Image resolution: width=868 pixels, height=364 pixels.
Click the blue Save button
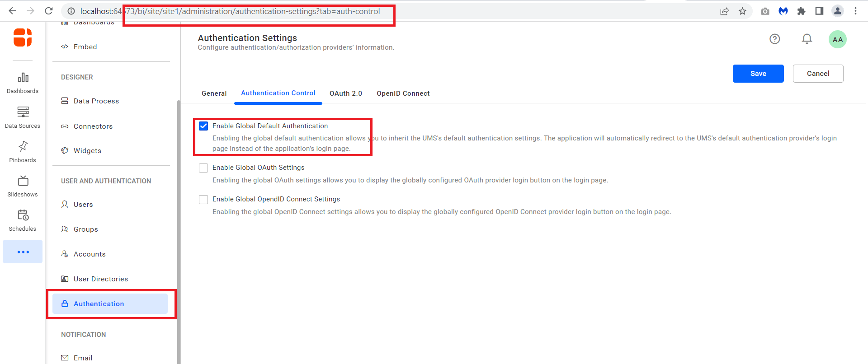(x=758, y=74)
